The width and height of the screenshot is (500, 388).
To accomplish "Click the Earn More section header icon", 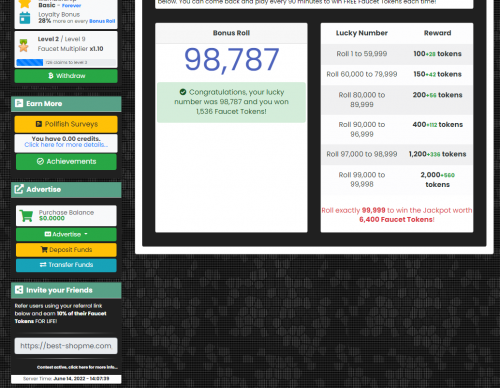I will coord(19,103).
